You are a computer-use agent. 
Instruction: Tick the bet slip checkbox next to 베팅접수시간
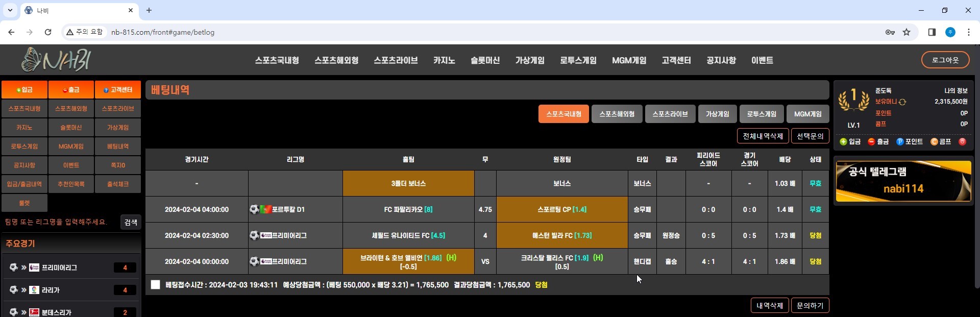[x=156, y=285]
